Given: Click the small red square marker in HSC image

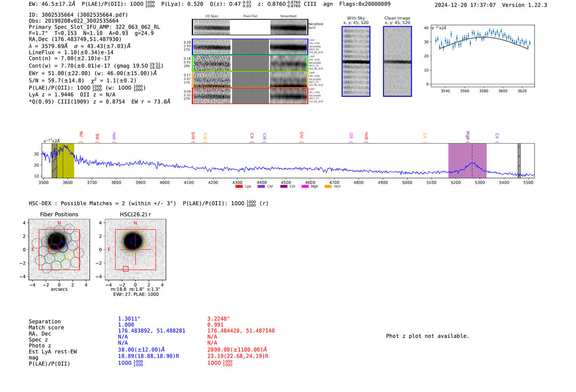Looking at the screenshot, I should (x=125, y=269).
